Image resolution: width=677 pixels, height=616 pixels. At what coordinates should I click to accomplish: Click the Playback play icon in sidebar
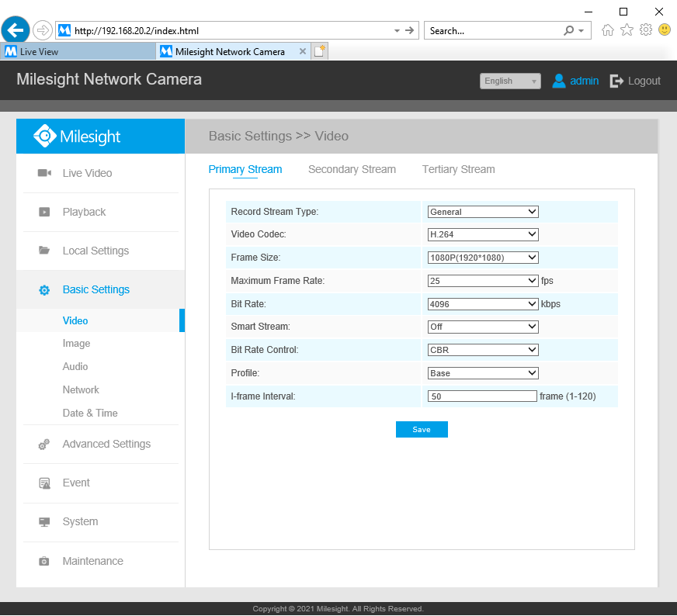[44, 212]
